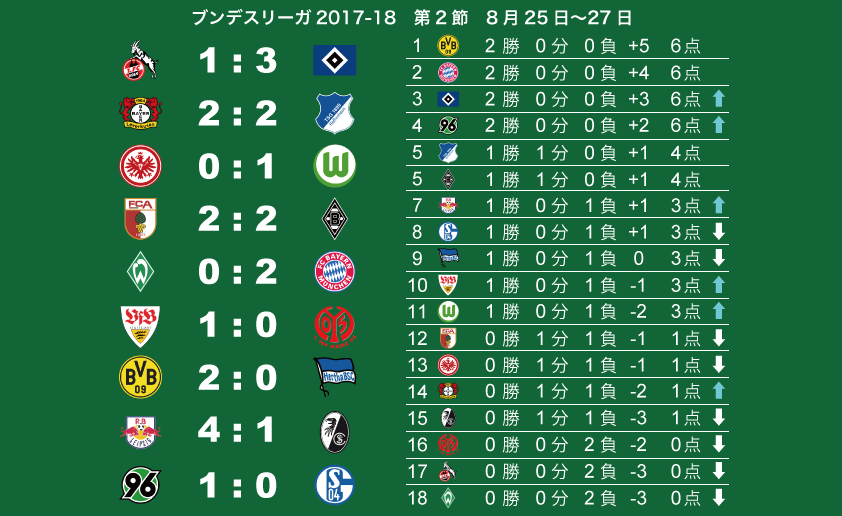Click the up arrow in rank 3 row
The image size is (842, 516).
pos(718,99)
